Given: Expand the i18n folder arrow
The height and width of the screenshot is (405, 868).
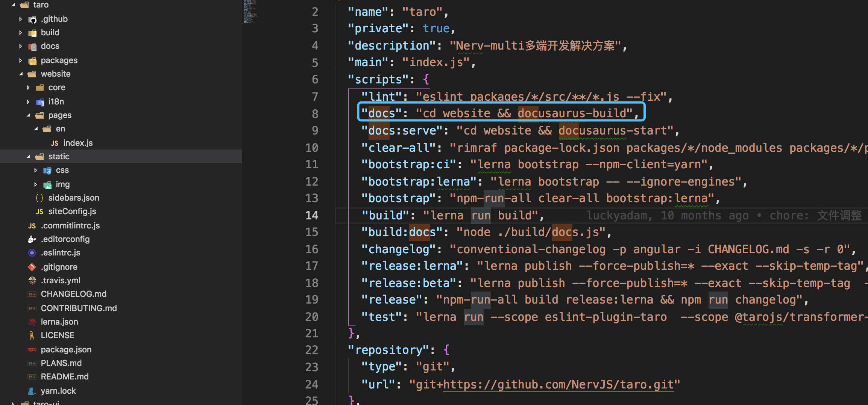Looking at the screenshot, I should pos(28,102).
